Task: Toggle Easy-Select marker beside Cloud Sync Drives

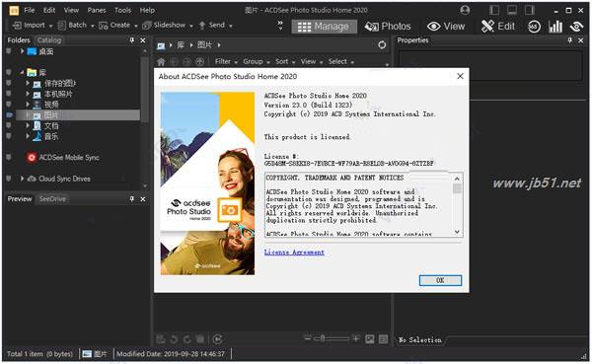Action: [8, 179]
